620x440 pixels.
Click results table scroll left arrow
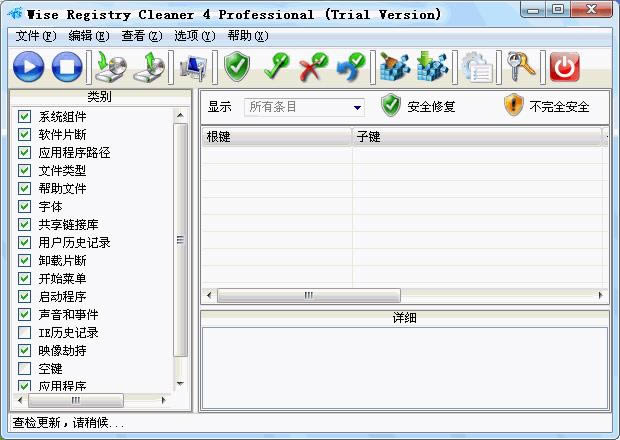pyautogui.click(x=209, y=295)
